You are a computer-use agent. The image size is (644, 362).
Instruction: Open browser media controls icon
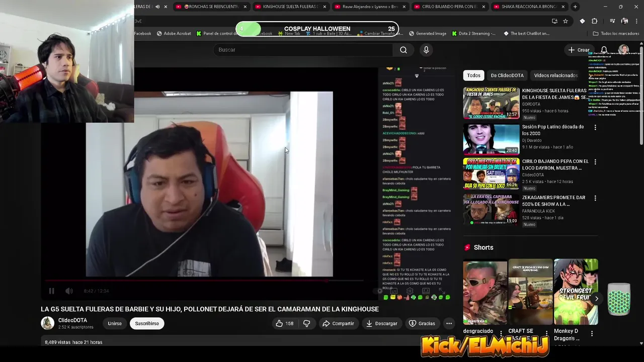point(612,21)
